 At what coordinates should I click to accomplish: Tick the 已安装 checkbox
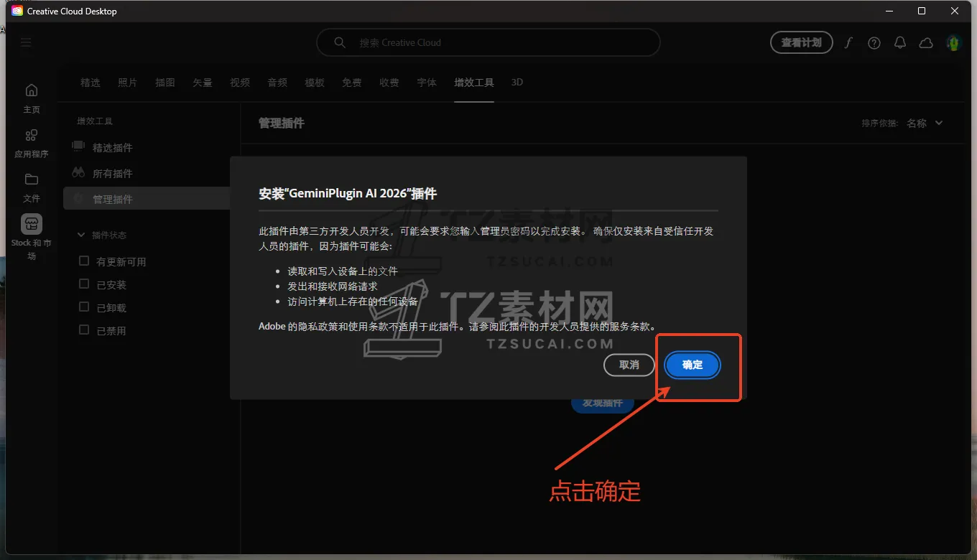click(84, 284)
